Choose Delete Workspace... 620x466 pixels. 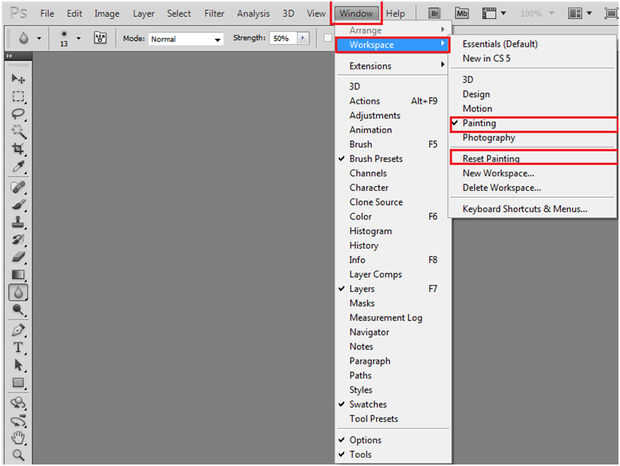532,188
